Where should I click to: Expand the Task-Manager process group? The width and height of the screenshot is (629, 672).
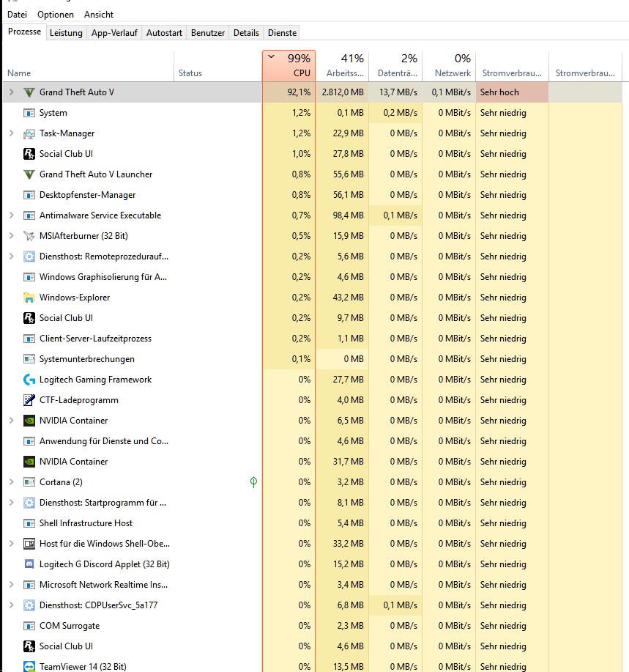pyautogui.click(x=12, y=133)
